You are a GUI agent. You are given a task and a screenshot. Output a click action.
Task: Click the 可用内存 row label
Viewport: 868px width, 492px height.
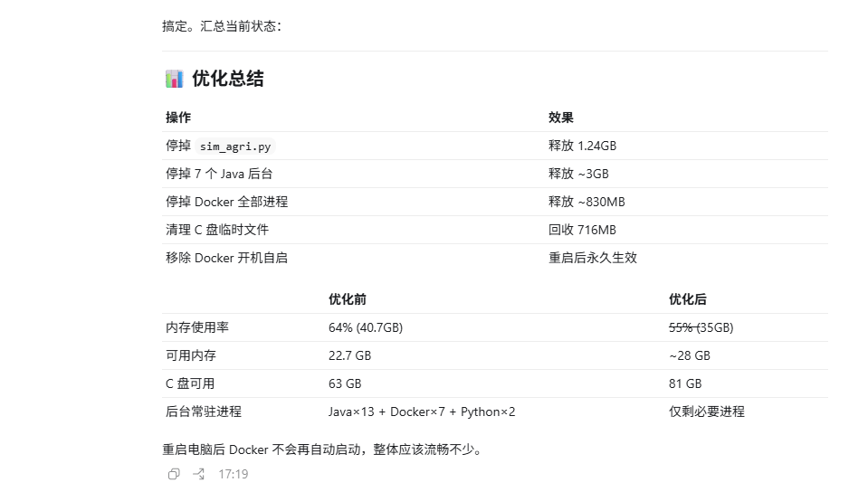tap(191, 355)
